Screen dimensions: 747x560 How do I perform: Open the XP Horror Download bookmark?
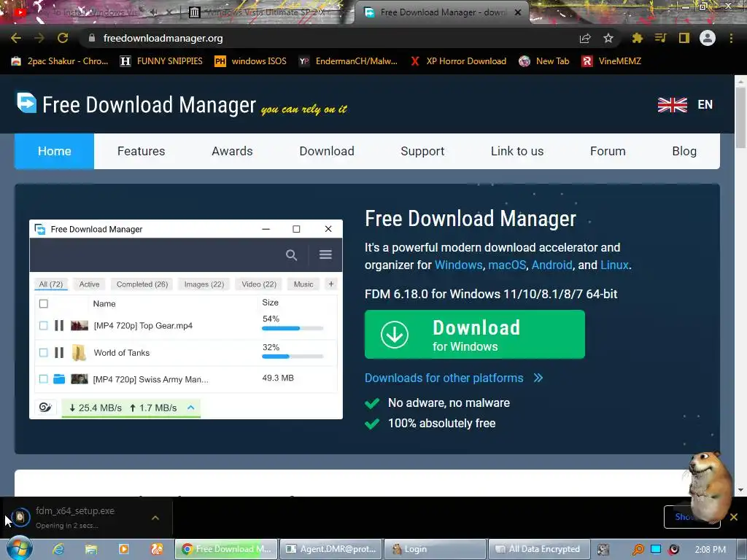(x=458, y=61)
